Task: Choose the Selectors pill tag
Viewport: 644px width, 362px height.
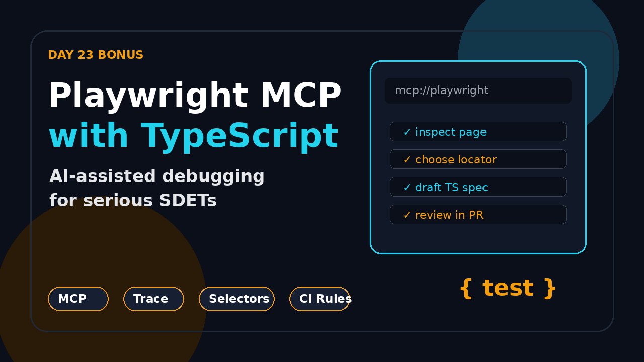Action: [236, 299]
